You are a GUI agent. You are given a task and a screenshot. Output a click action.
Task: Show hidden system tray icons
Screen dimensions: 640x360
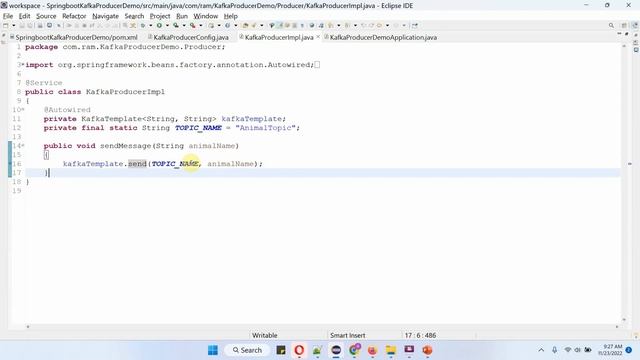click(x=541, y=350)
